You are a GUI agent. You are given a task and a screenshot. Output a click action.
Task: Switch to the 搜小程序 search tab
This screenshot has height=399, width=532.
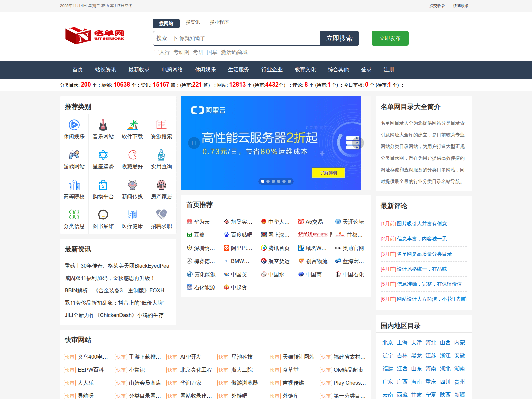[219, 22]
